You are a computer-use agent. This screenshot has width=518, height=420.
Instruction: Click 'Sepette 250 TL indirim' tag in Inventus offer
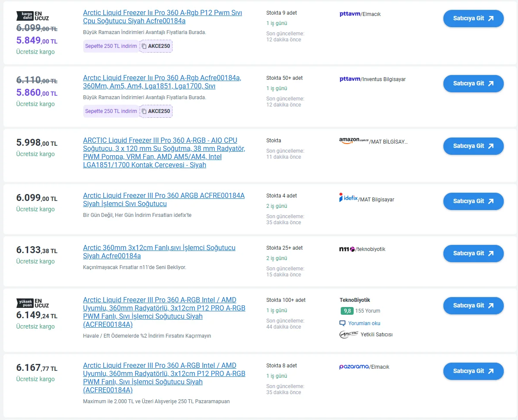click(111, 111)
